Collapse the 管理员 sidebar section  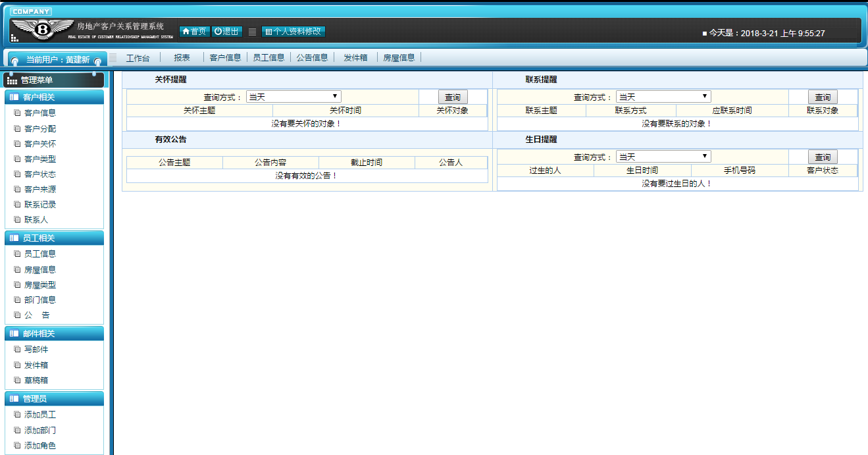tap(54, 399)
